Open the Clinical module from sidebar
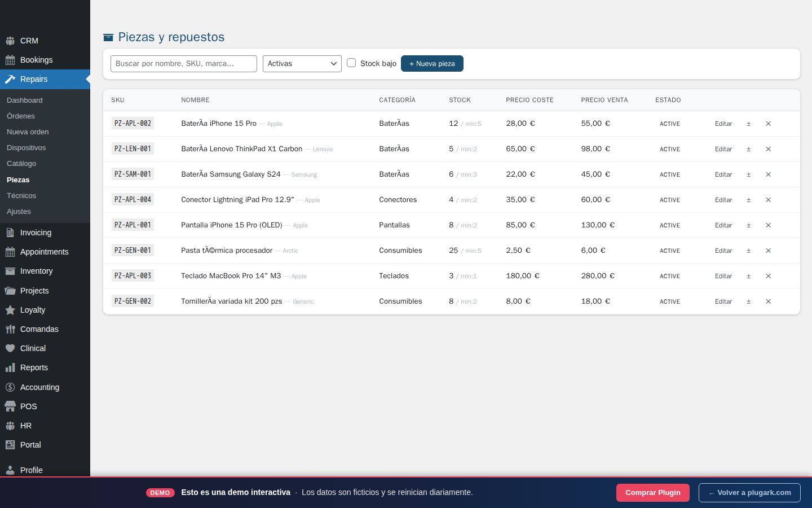Screen dimensions: 812x508 pos(10,348)
